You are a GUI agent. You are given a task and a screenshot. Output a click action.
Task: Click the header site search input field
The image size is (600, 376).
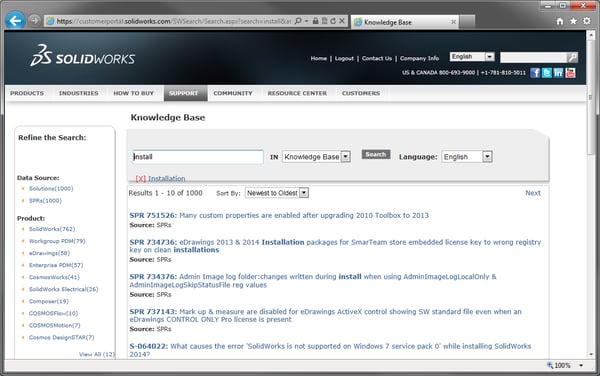[x=534, y=57]
